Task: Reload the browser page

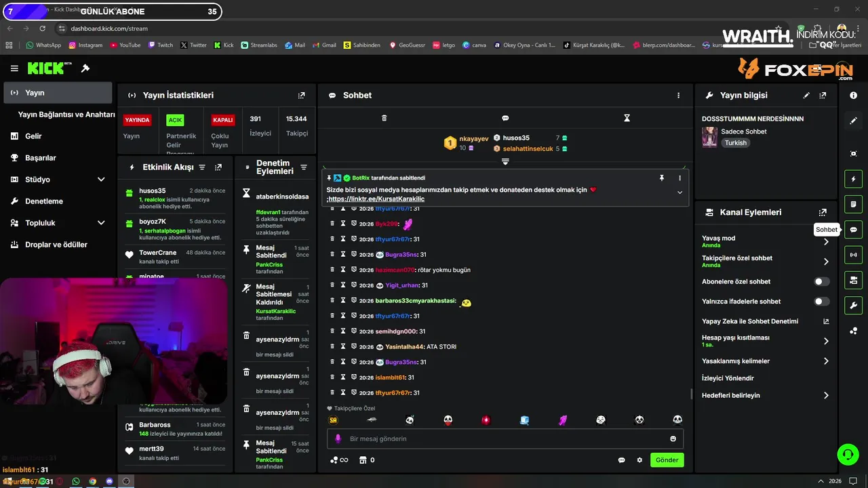Action: point(43,28)
